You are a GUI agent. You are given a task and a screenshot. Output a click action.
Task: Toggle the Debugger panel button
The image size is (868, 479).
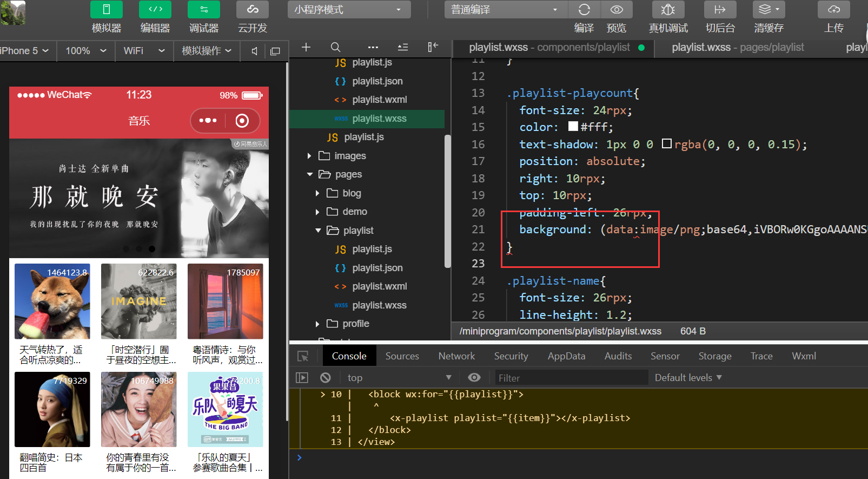[x=204, y=10]
